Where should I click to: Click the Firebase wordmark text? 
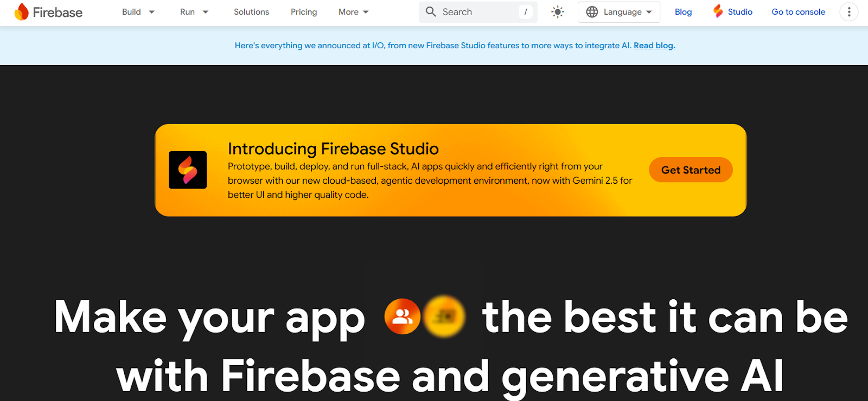click(x=58, y=12)
